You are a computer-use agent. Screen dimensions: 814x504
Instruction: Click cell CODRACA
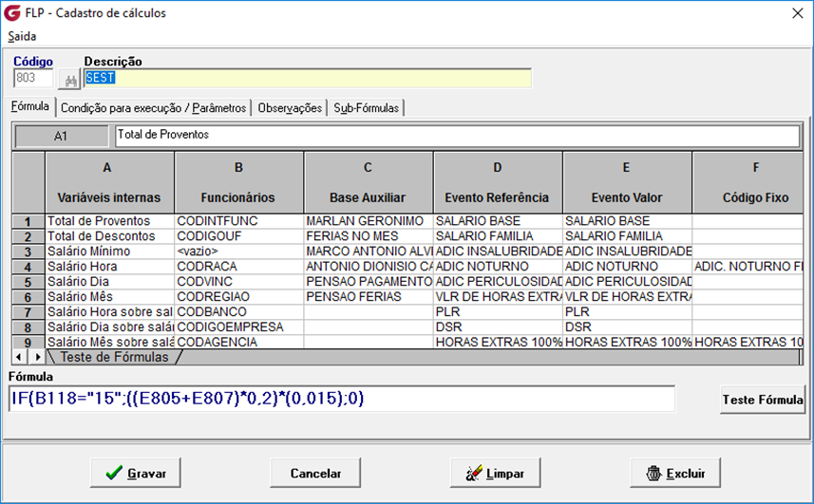coord(238,267)
